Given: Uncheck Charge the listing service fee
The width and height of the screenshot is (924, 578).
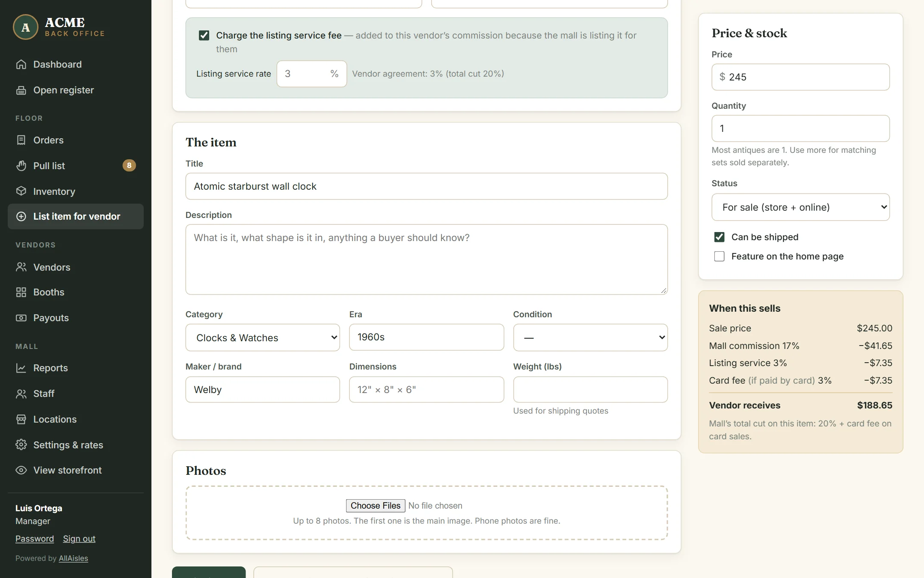Looking at the screenshot, I should (204, 35).
